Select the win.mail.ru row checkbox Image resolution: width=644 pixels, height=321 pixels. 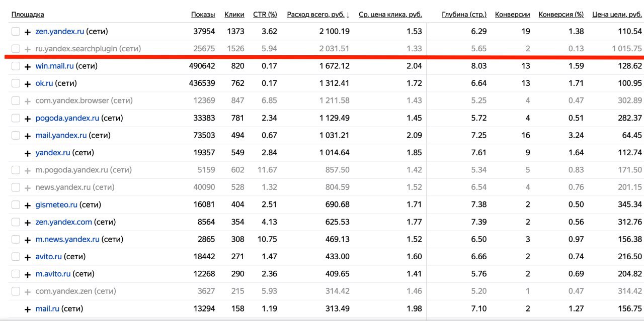[16, 66]
